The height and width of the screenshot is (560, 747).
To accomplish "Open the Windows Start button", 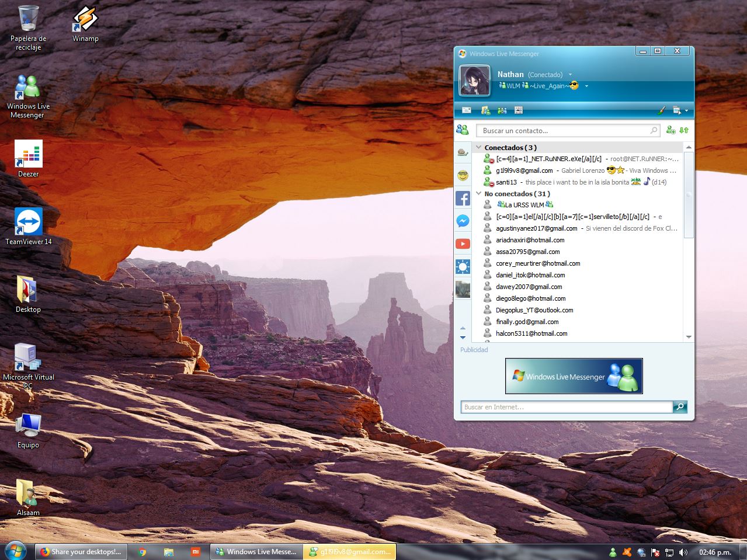I will click(15, 551).
